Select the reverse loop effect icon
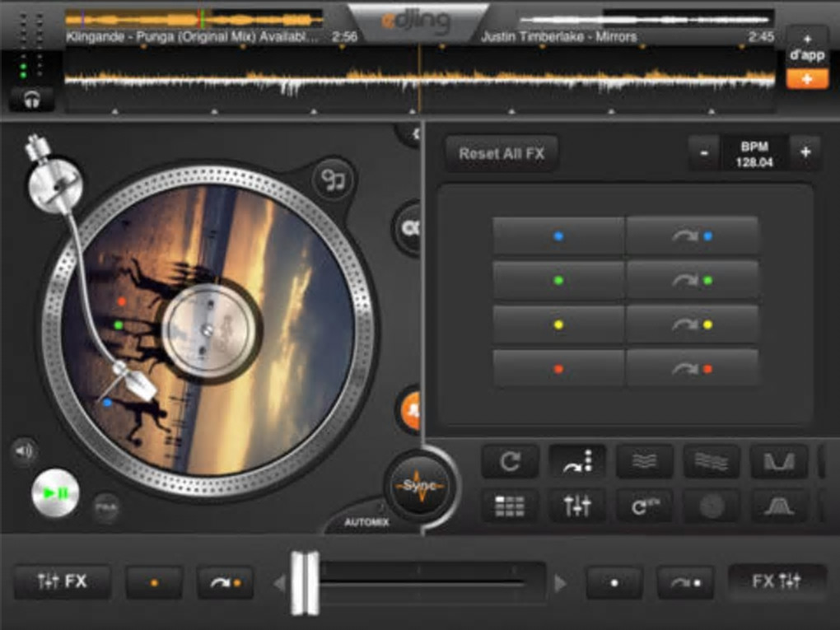The image size is (840, 630). pyautogui.click(x=645, y=506)
